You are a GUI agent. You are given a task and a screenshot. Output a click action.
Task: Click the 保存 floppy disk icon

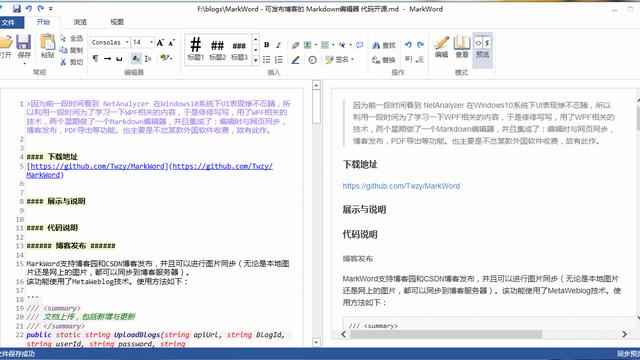pyautogui.click(x=24, y=42)
